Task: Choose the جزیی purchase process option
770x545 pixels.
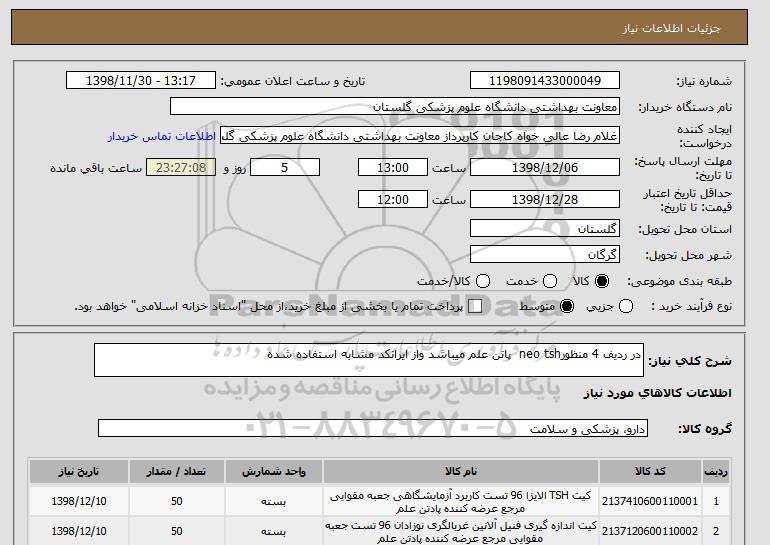Action: 626,306
